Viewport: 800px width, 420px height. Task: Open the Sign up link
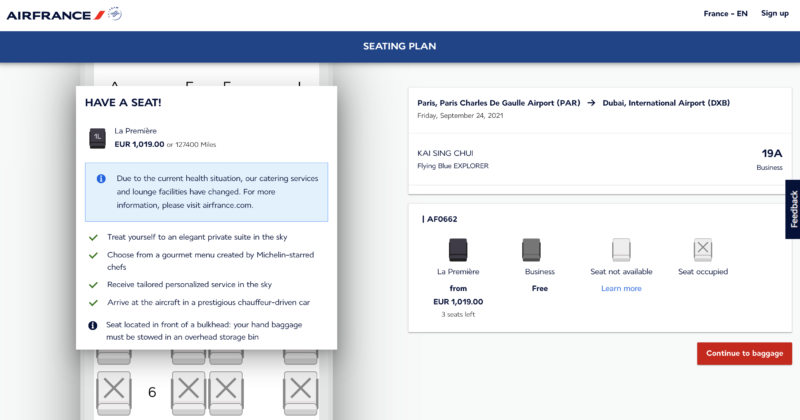774,13
